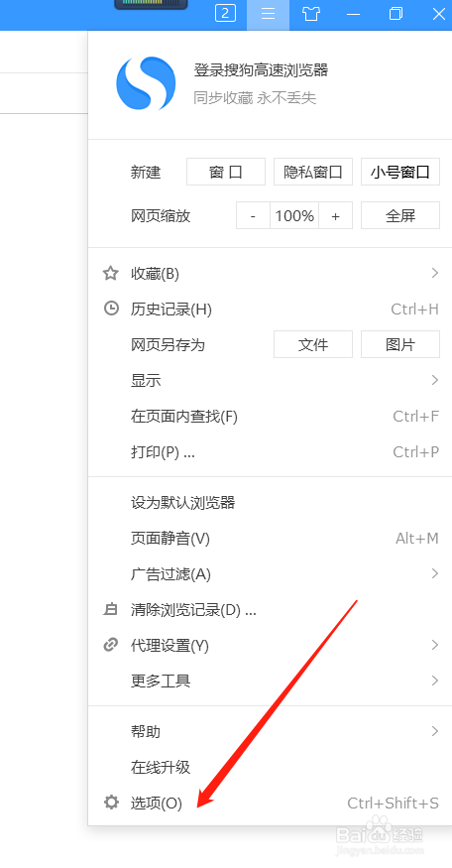This screenshot has height=868, width=452.
Task: Click the star icon beside 收藏(B)
Action: point(111,273)
